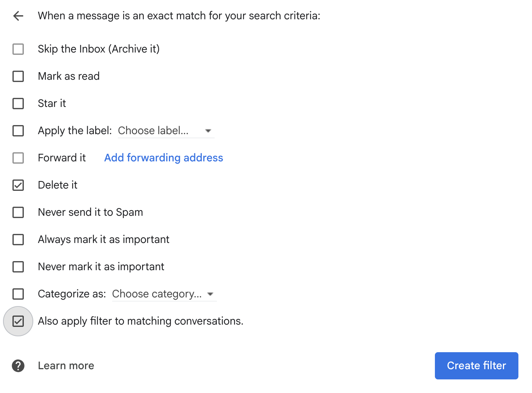Click Add forwarding address link
The width and height of the screenshot is (532, 393).
[x=164, y=158]
